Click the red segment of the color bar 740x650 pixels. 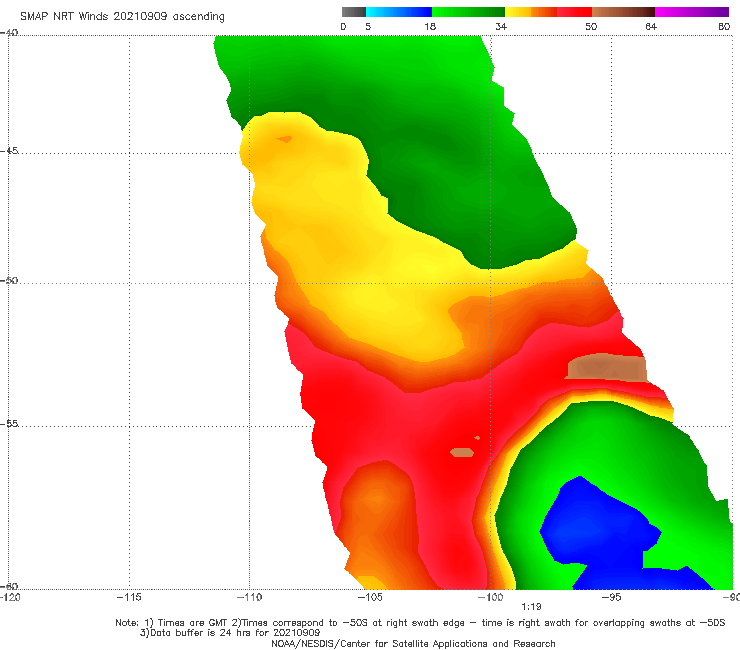pyautogui.click(x=574, y=12)
